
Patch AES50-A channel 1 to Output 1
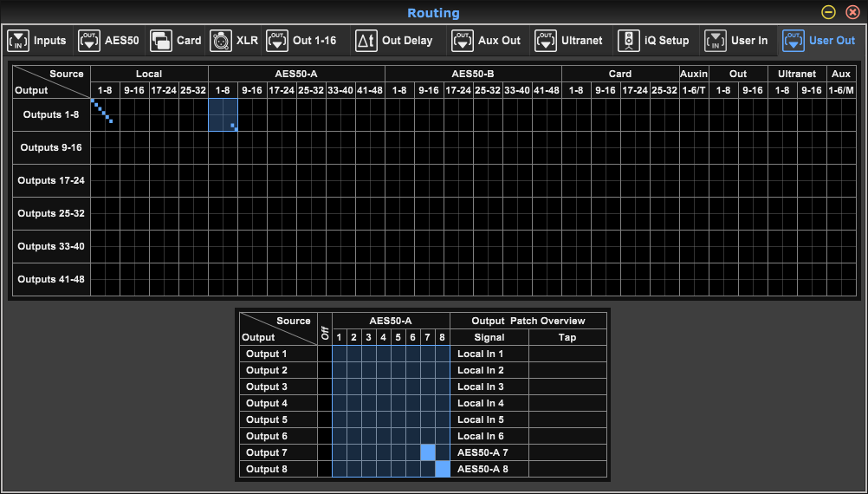pyautogui.click(x=340, y=354)
